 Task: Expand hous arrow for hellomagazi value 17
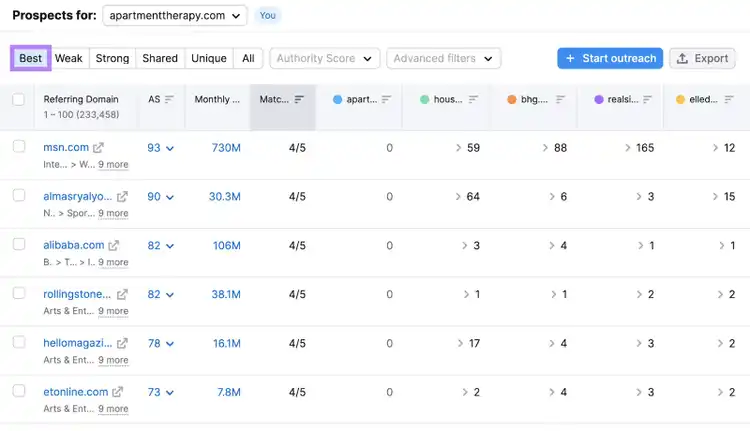click(460, 343)
